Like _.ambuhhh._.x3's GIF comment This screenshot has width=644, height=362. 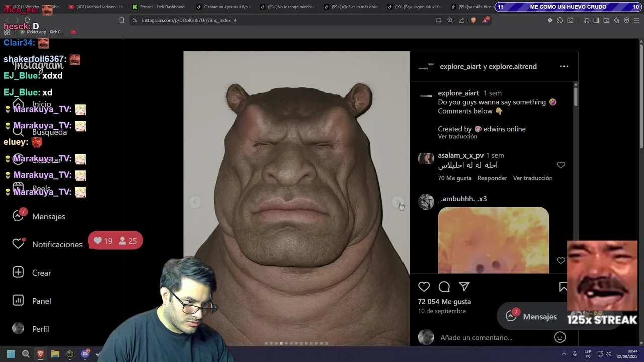[x=561, y=261]
